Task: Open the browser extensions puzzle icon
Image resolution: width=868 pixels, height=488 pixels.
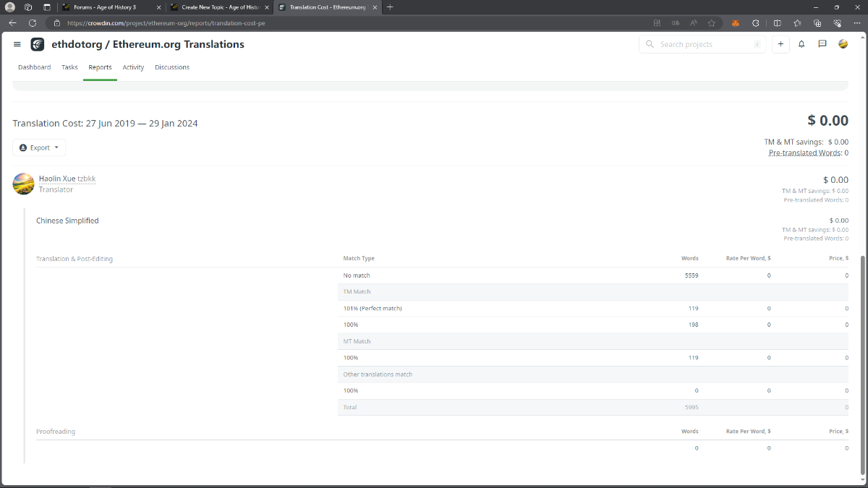Action: [756, 22]
